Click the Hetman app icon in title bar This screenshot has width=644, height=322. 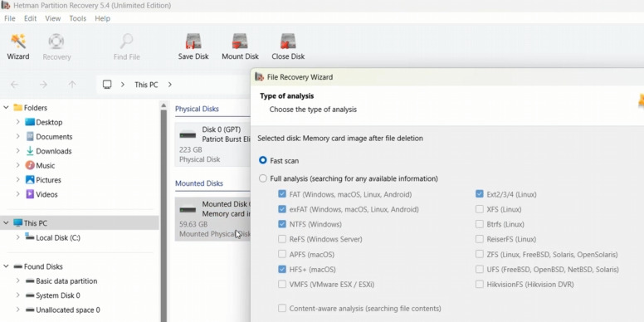[x=5, y=5]
